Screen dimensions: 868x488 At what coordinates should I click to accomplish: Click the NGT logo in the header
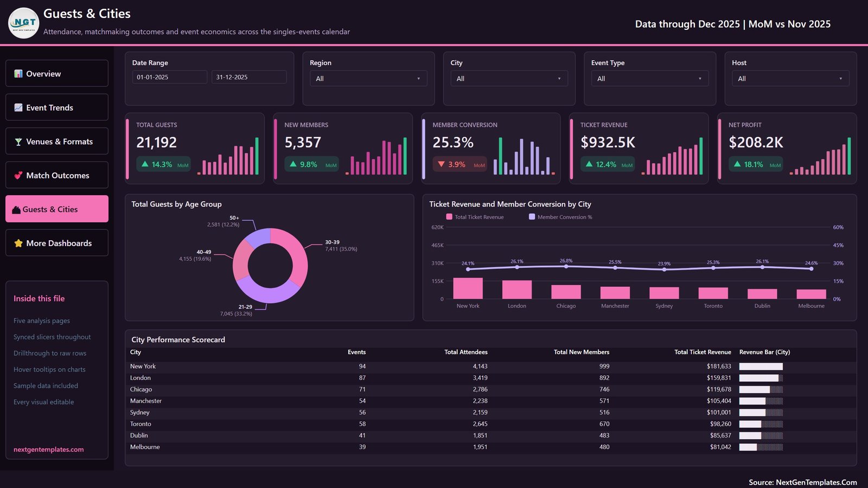point(24,23)
